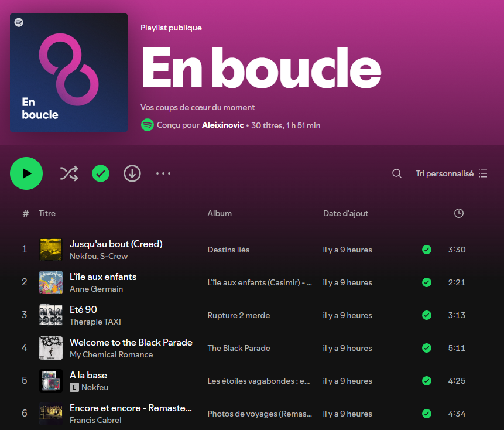Click the list view icon next to Tri personnalisé
The width and height of the screenshot is (504, 430).
tap(483, 173)
